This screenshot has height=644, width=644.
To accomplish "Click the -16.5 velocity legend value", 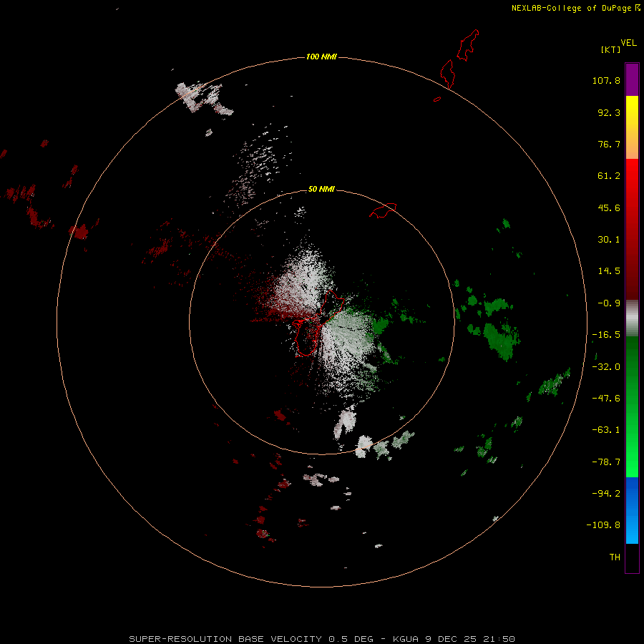I will click(606, 335).
